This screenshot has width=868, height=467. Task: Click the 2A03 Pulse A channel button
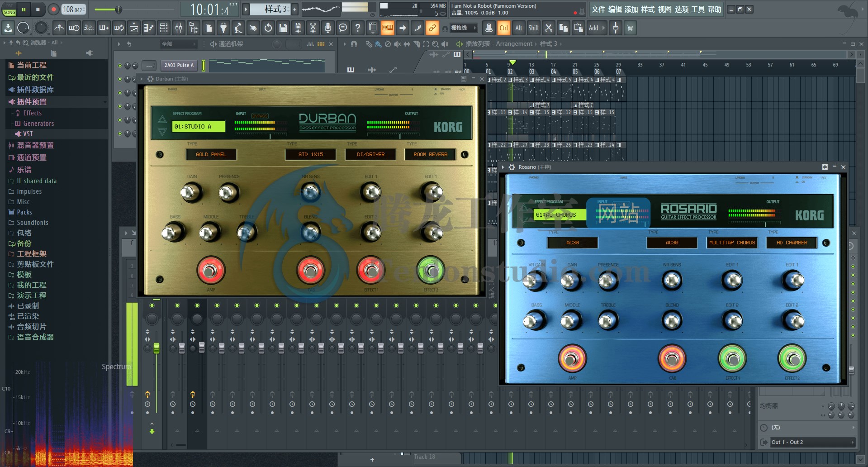coord(179,65)
